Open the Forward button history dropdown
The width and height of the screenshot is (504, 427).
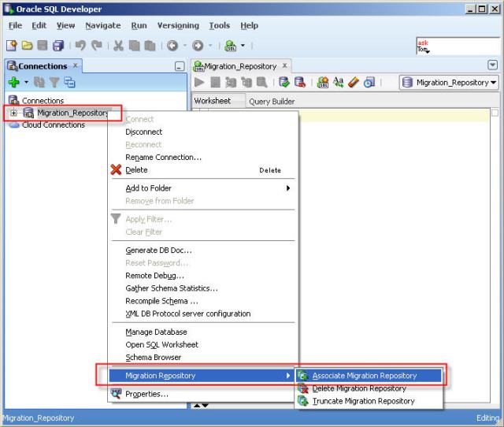210,46
